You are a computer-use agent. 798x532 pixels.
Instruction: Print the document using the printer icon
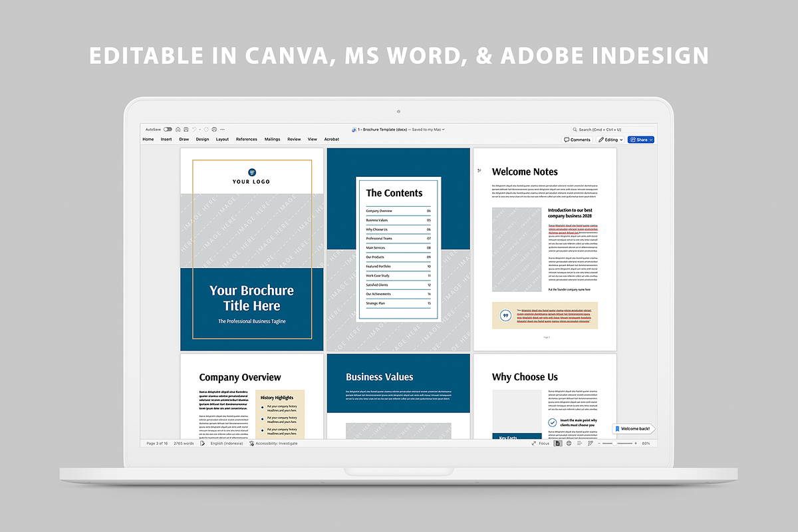click(214, 129)
